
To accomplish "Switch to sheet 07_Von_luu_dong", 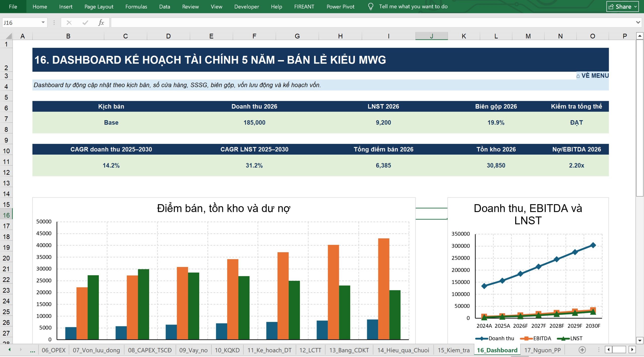I will (96, 350).
